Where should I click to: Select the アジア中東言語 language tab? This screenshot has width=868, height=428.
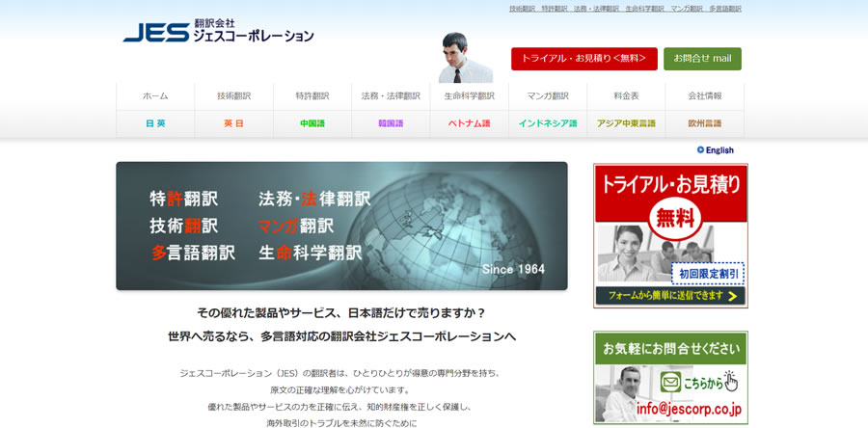click(626, 123)
